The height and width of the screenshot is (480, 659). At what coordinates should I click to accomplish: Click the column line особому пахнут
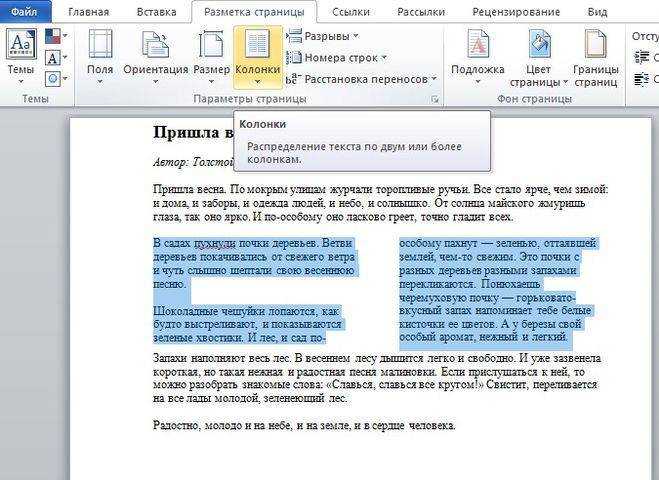tap(498, 243)
